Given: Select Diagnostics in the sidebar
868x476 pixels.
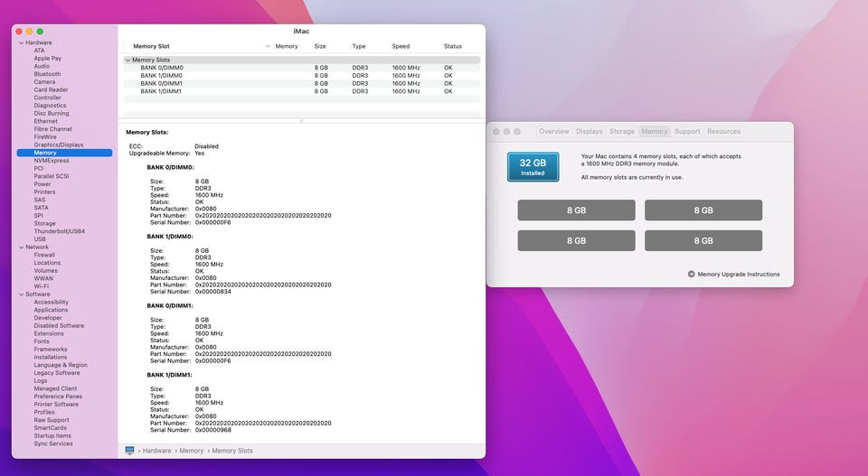Looking at the screenshot, I should 50,106.
